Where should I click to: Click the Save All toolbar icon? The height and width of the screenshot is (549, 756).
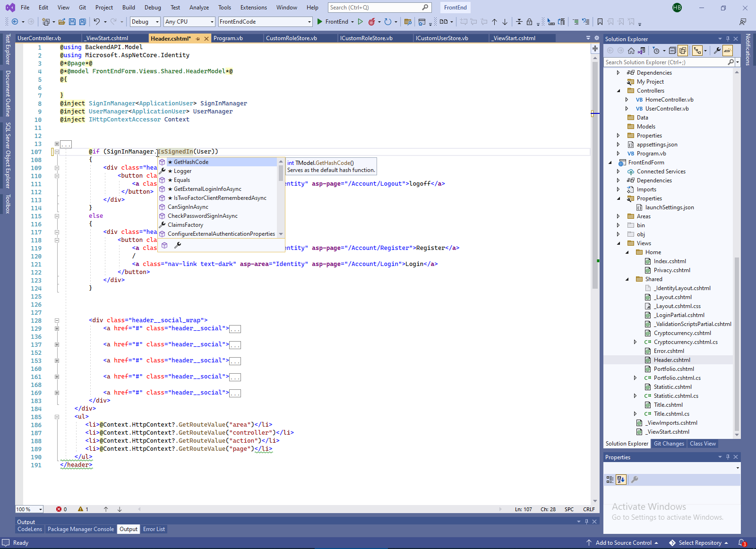pyautogui.click(x=83, y=22)
